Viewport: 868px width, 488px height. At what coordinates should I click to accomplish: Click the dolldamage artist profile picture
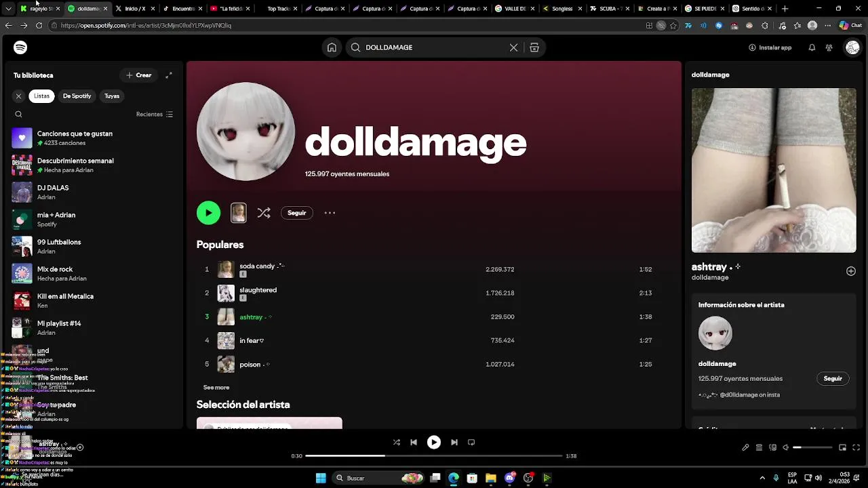coord(245,131)
